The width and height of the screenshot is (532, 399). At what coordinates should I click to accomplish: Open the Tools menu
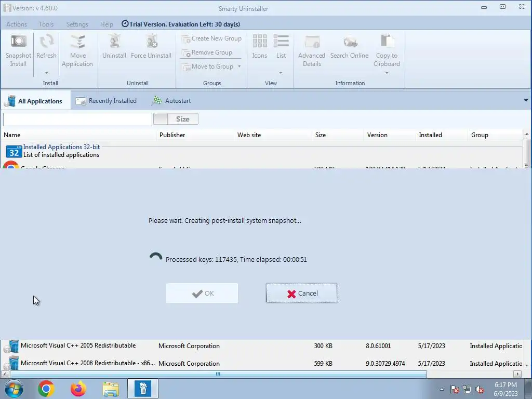pyautogui.click(x=46, y=24)
